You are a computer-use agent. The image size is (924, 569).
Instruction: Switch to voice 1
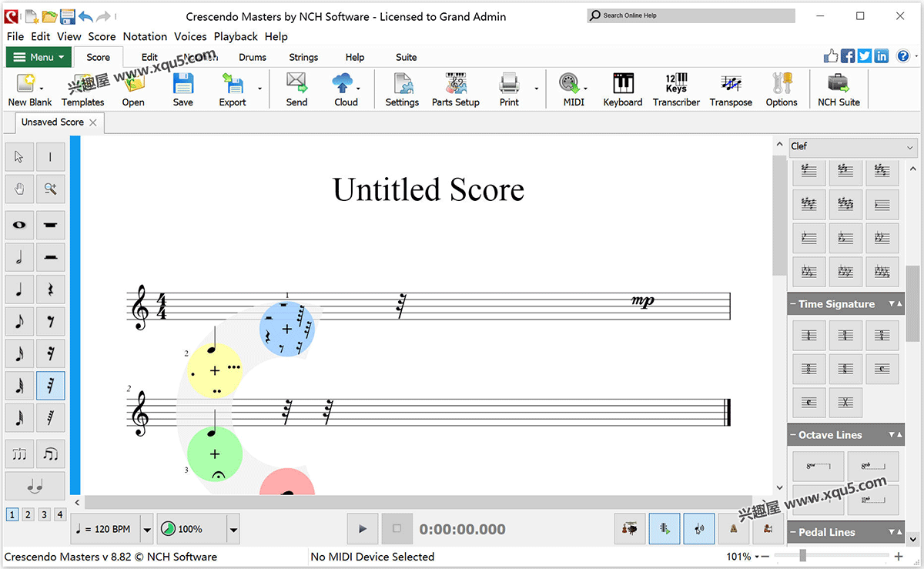[12, 514]
